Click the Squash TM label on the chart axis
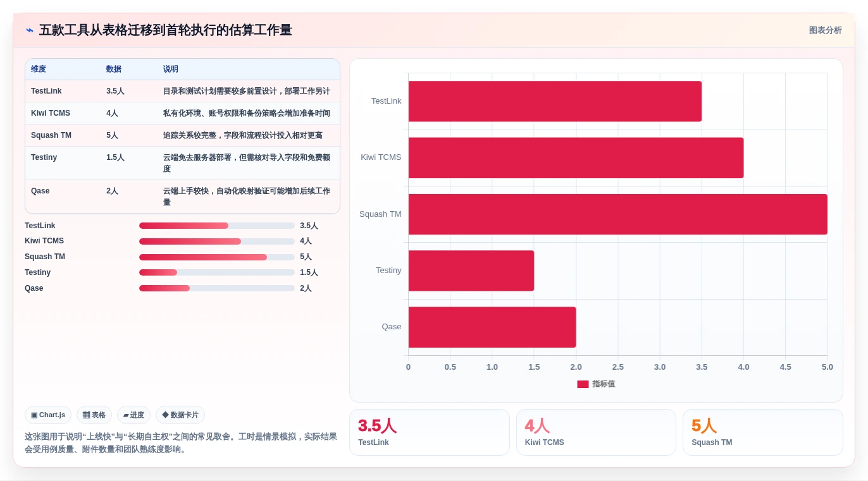 coord(380,214)
